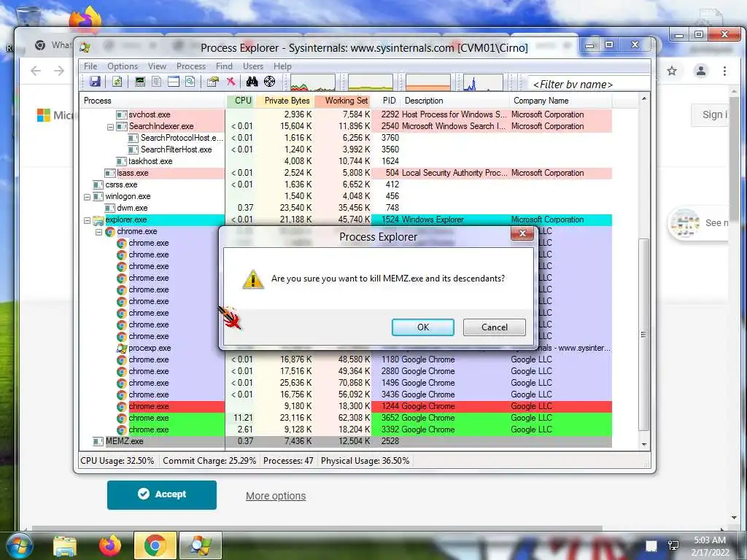Open the CPU usage mini graph in toolbar
Viewport: 747px width, 560px height.
pyautogui.click(x=313, y=82)
